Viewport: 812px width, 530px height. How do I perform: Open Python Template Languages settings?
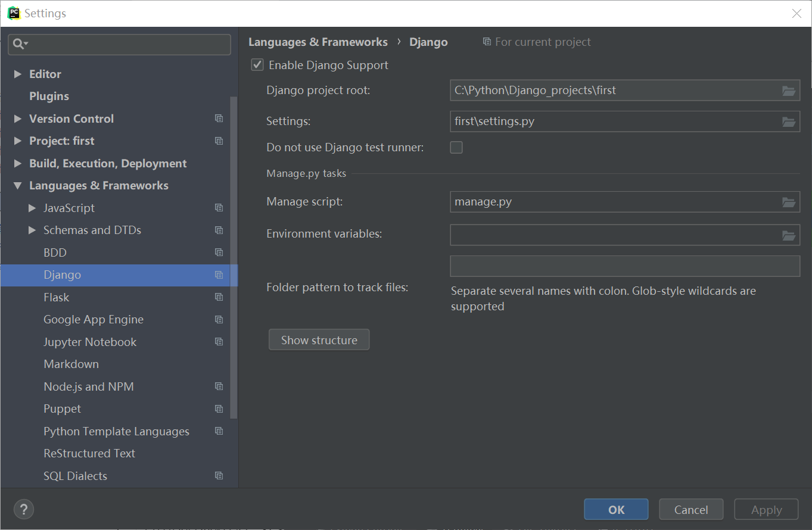click(116, 431)
